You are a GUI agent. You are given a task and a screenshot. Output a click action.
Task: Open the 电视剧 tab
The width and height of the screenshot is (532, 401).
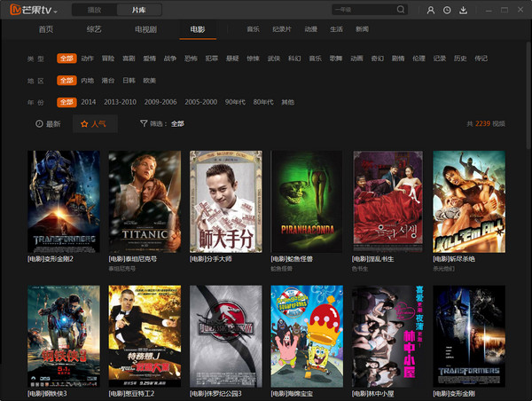(x=145, y=29)
